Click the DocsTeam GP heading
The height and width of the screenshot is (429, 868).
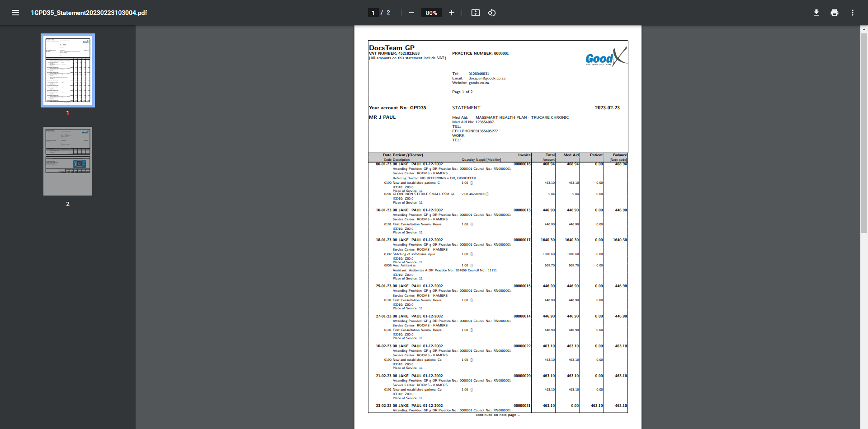(392, 48)
